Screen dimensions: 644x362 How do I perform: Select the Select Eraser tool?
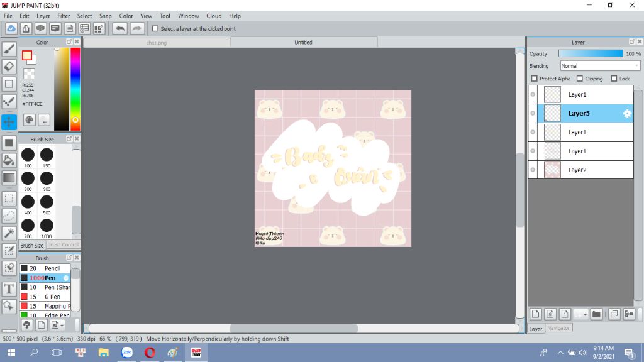click(9, 268)
